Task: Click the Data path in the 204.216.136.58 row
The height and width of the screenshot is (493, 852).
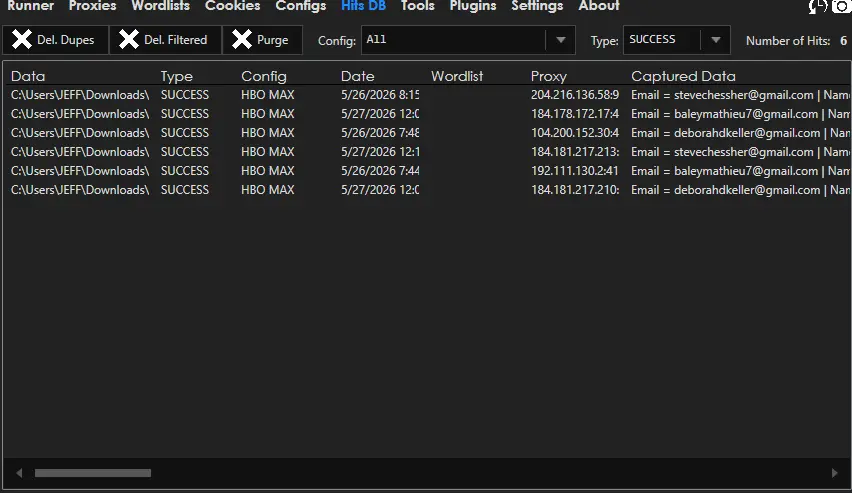Action: pos(80,95)
